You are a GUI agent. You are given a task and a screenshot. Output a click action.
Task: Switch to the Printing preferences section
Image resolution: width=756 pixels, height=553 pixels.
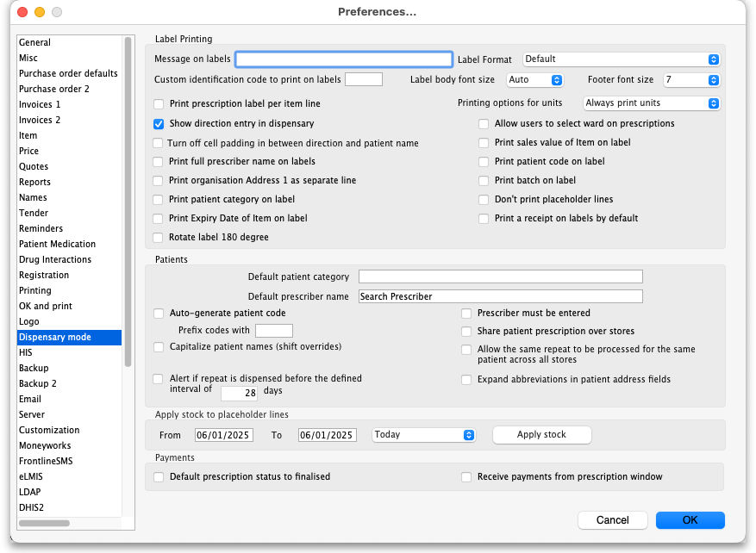coord(35,291)
